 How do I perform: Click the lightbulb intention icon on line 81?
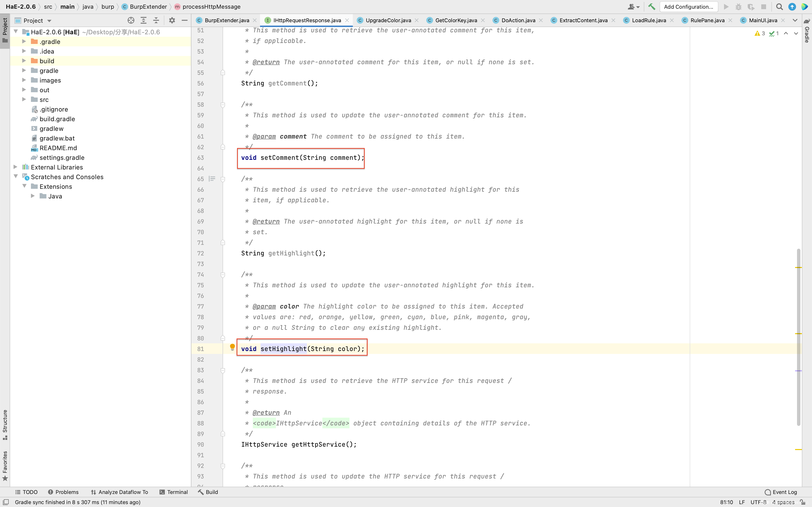(232, 347)
